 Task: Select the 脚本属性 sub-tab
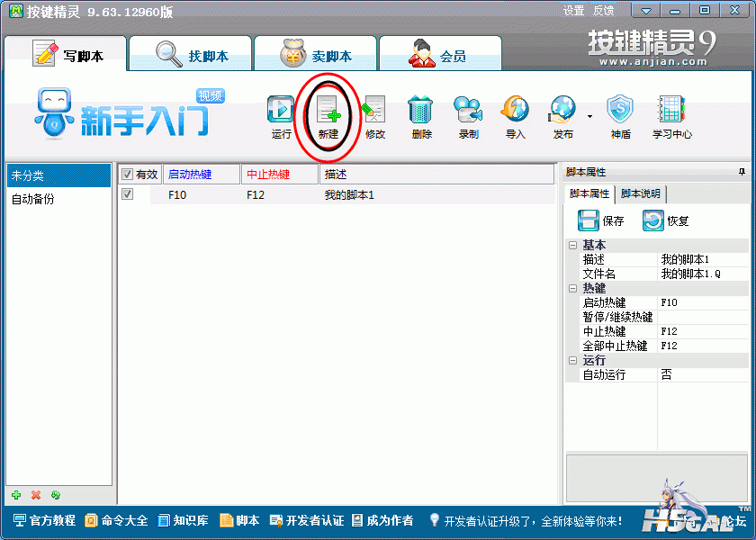[x=589, y=193]
